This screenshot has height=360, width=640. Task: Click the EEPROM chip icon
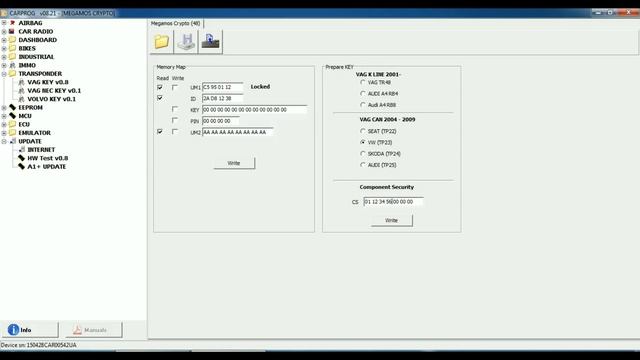12,107
